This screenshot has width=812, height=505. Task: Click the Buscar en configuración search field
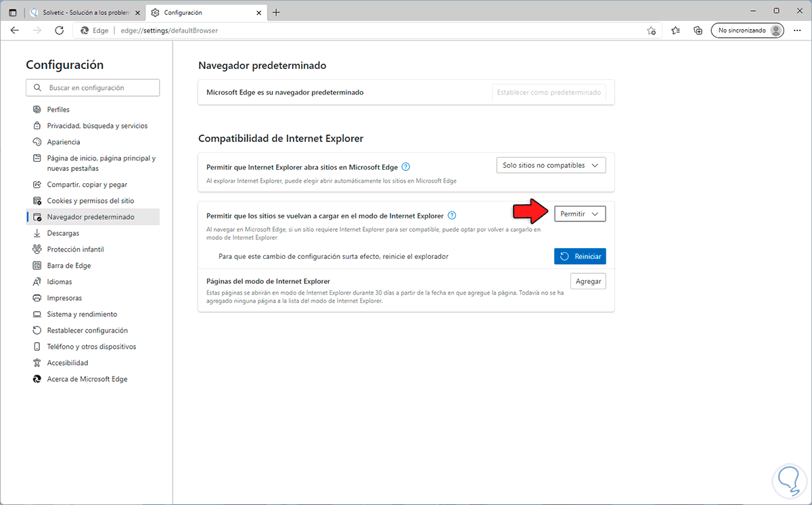tap(93, 88)
